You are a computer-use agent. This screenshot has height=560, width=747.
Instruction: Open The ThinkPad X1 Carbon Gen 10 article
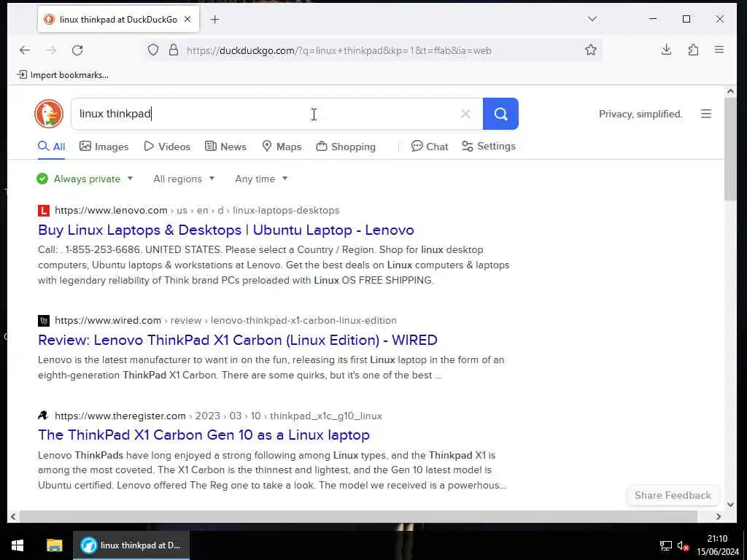[x=204, y=435]
